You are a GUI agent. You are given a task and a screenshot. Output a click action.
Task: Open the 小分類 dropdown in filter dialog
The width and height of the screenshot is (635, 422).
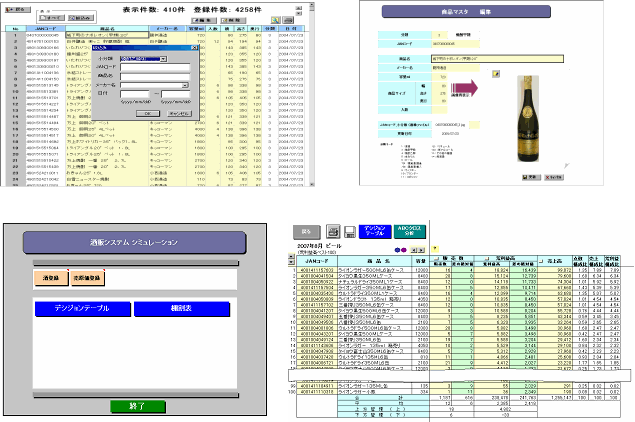tap(163, 59)
